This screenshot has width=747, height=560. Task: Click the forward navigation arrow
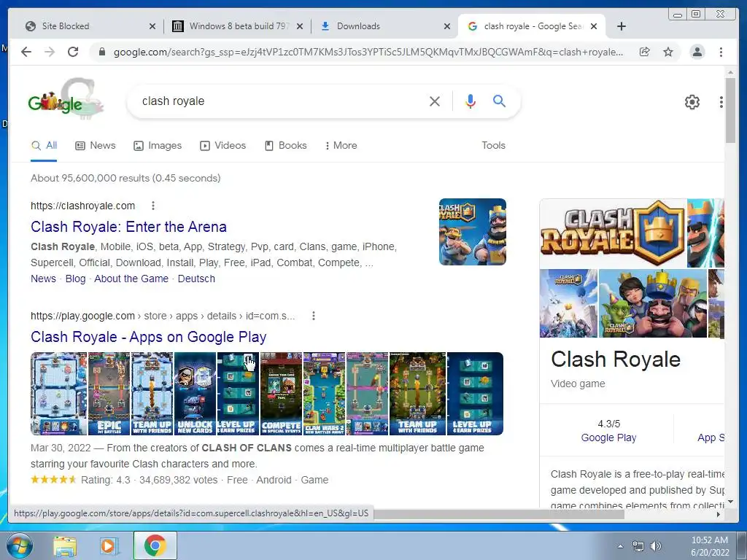pos(50,52)
